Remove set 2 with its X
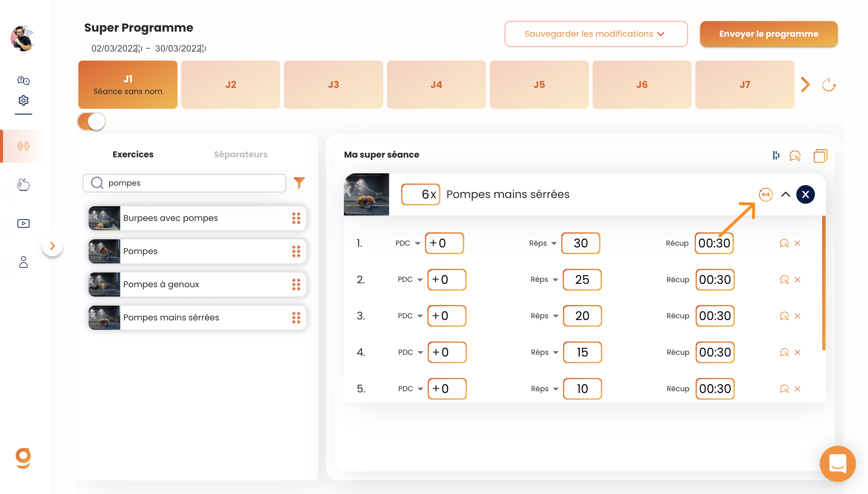Viewport: 868px width, 494px height. 797,280
